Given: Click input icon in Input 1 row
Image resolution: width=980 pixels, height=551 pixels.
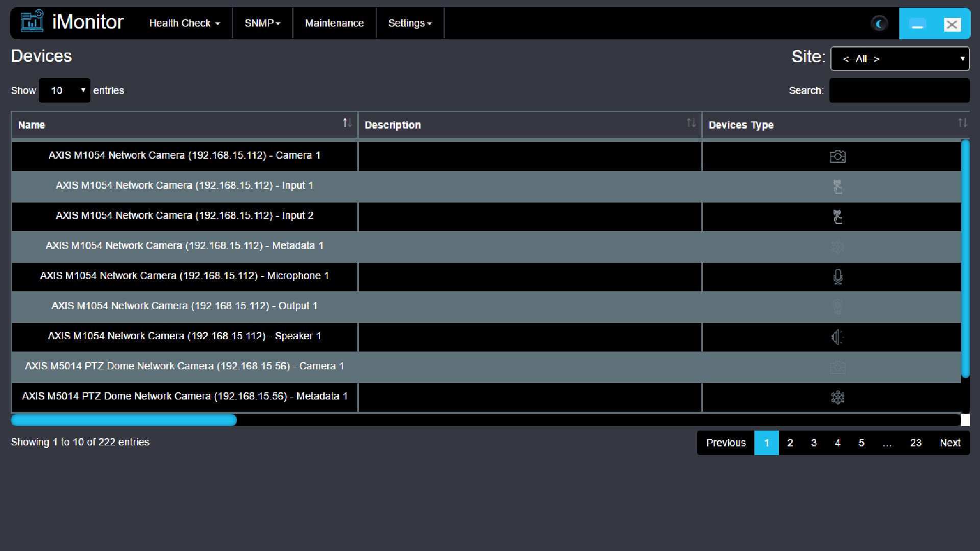Looking at the screenshot, I should pos(838,186).
